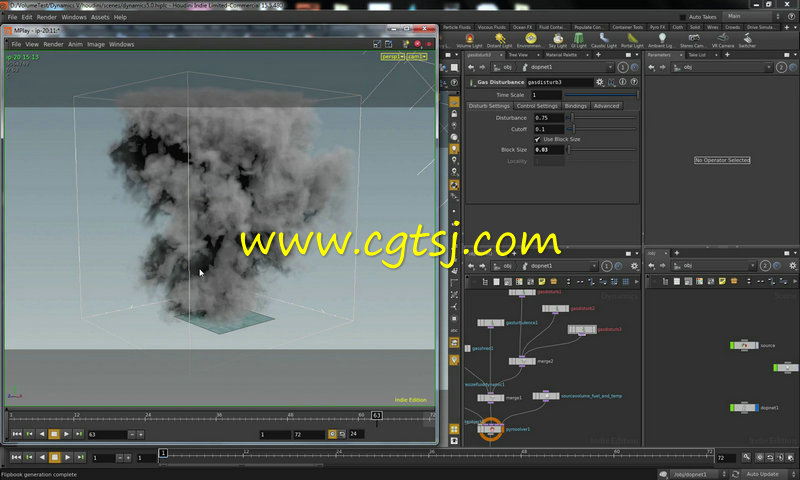Click frame 63 marker on MPlay timeline

(377, 415)
